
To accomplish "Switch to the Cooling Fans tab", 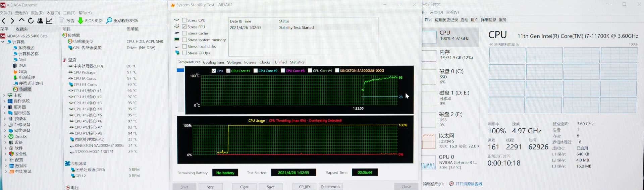I will click(214, 62).
